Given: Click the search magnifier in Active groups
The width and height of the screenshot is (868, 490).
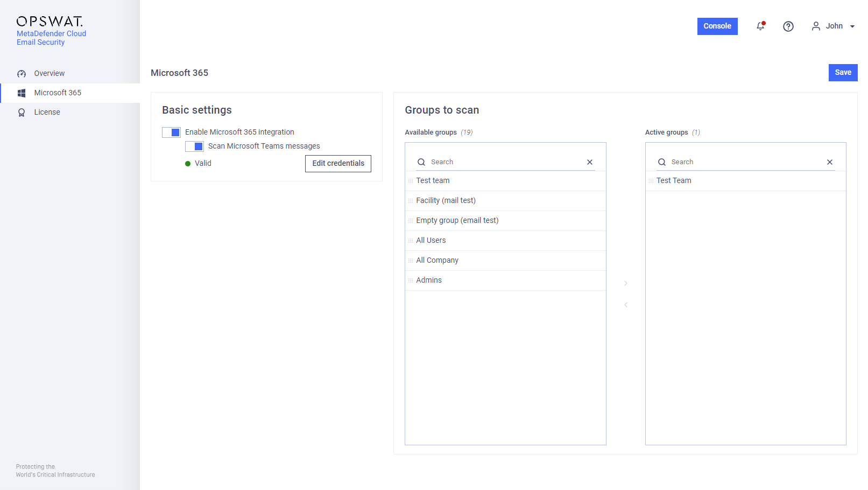Looking at the screenshot, I should 662,162.
